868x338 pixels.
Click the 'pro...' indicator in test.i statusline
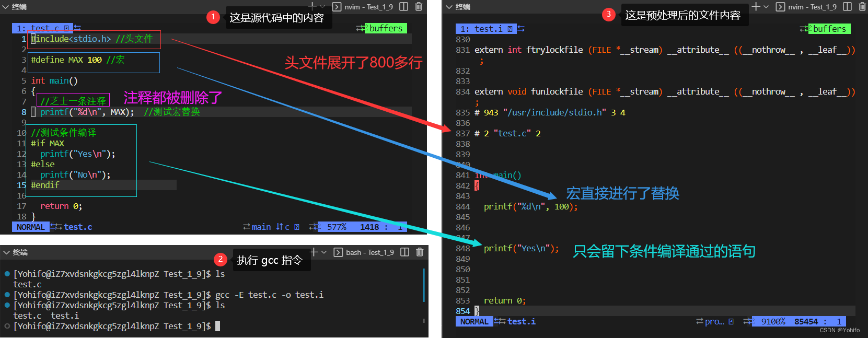coord(714,321)
